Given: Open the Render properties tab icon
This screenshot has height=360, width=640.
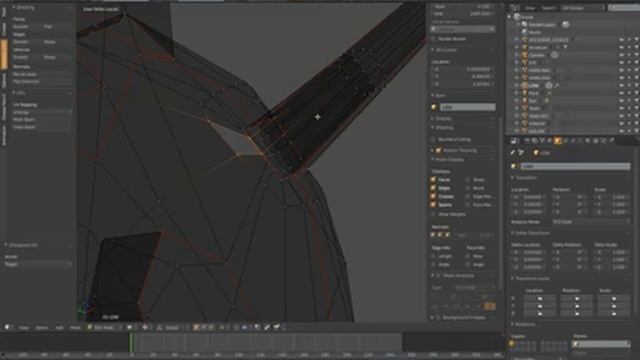Looking at the screenshot, I should 527,141.
